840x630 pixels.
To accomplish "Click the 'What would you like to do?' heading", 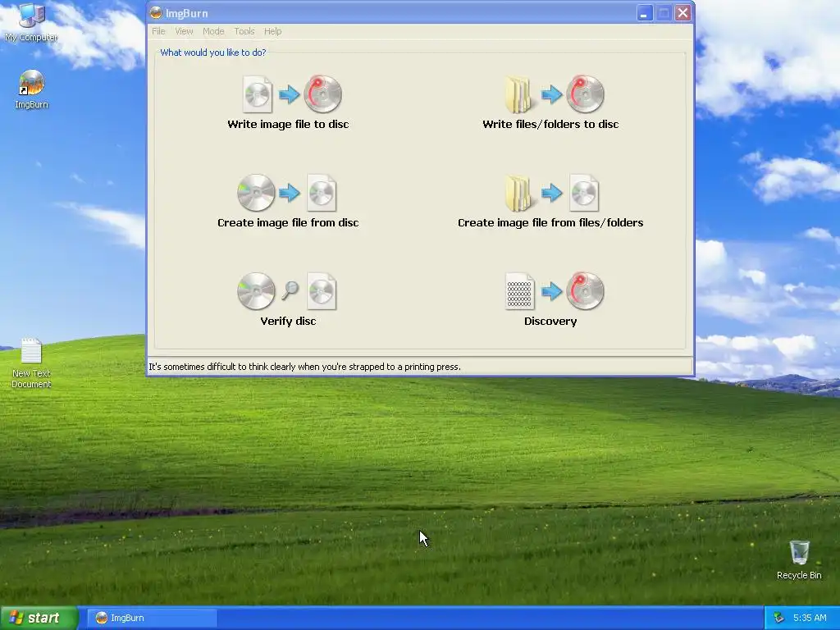I will (213, 52).
